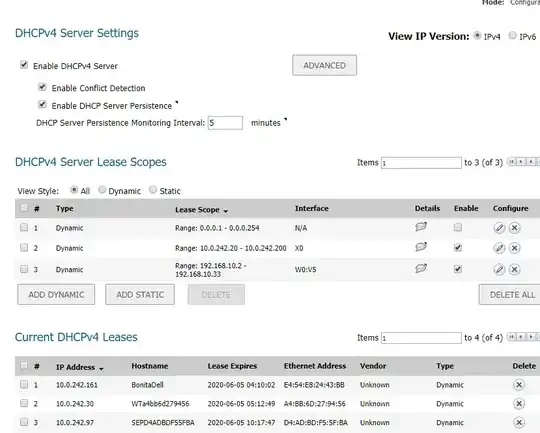Toggle Enable Conflict Detection checkbox
The image size is (540, 433).
click(x=42, y=87)
